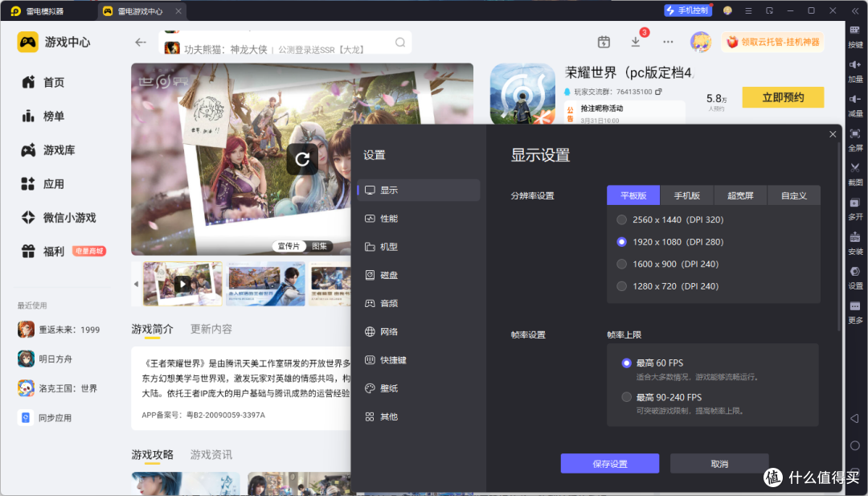
Task: Reload the video with refresh icon
Action: pyautogui.click(x=302, y=159)
